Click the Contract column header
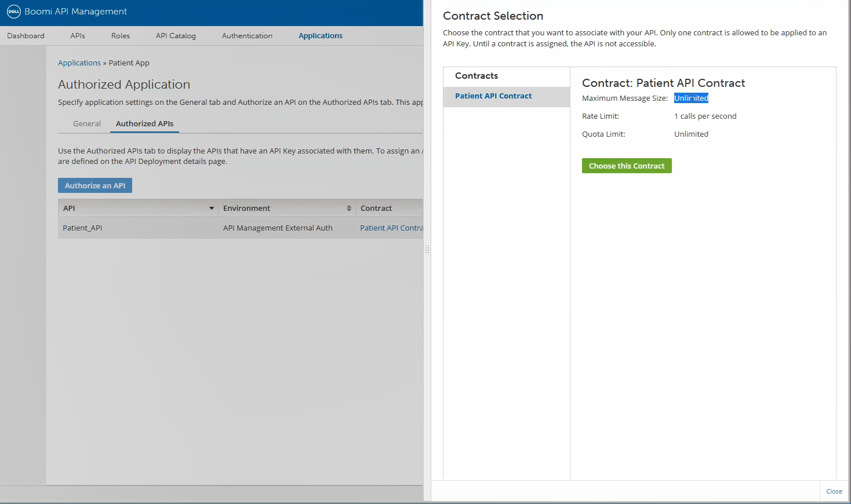Image resolution: width=851 pixels, height=504 pixels. point(376,208)
